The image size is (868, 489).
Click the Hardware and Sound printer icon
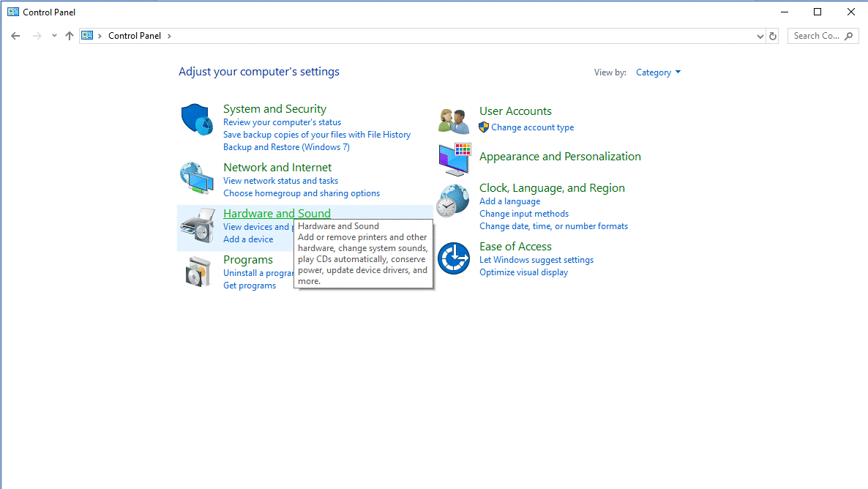click(198, 225)
